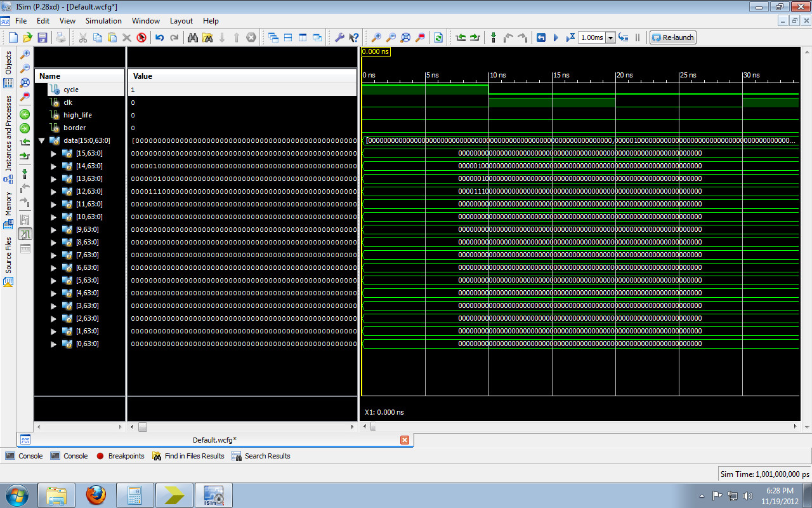Click the Zoom In magnifier in top toolbar
The height and width of the screenshot is (508, 812).
376,37
